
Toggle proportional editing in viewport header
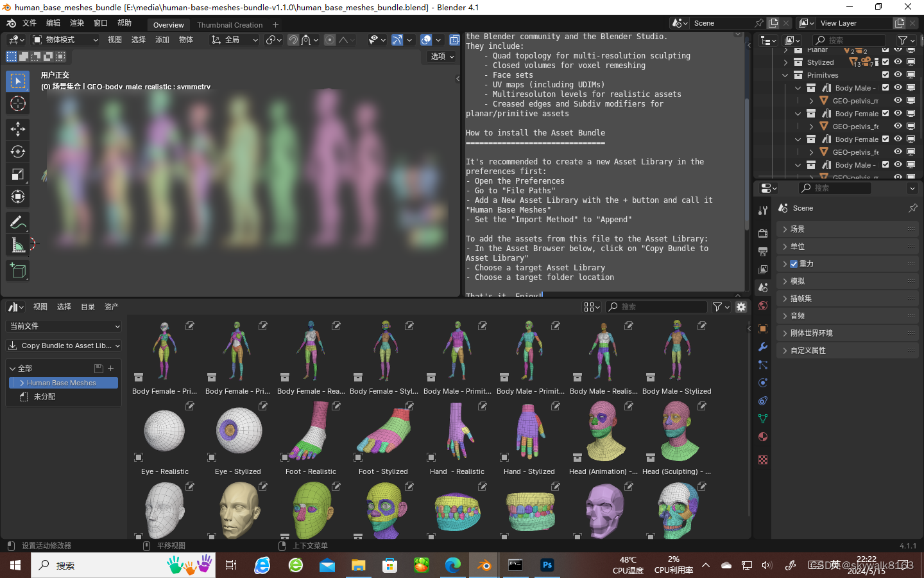point(330,40)
